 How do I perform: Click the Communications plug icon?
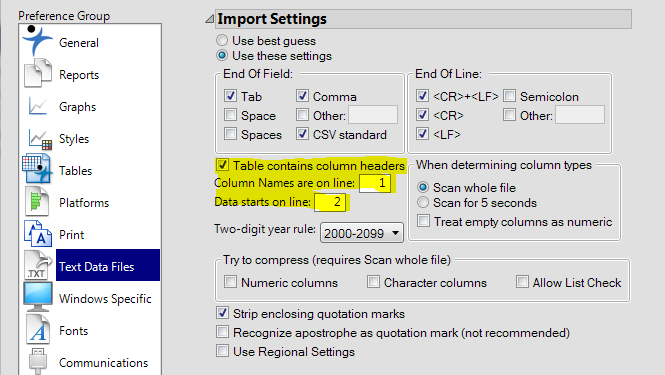38,361
